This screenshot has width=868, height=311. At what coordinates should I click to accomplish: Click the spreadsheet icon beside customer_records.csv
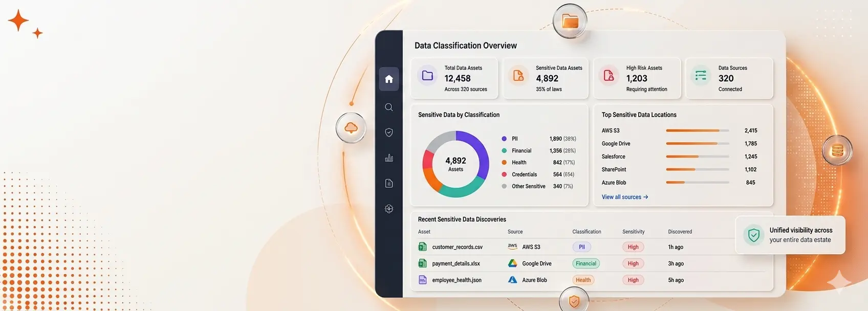423,247
